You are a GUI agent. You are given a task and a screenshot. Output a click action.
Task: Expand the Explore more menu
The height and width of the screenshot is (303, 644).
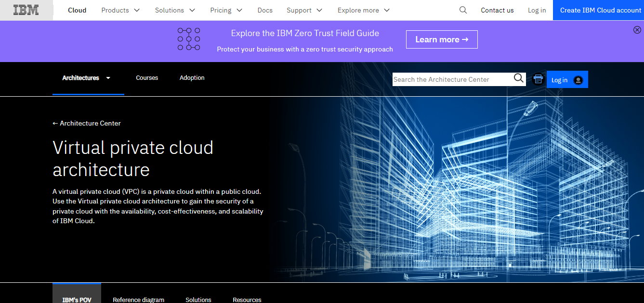click(364, 10)
